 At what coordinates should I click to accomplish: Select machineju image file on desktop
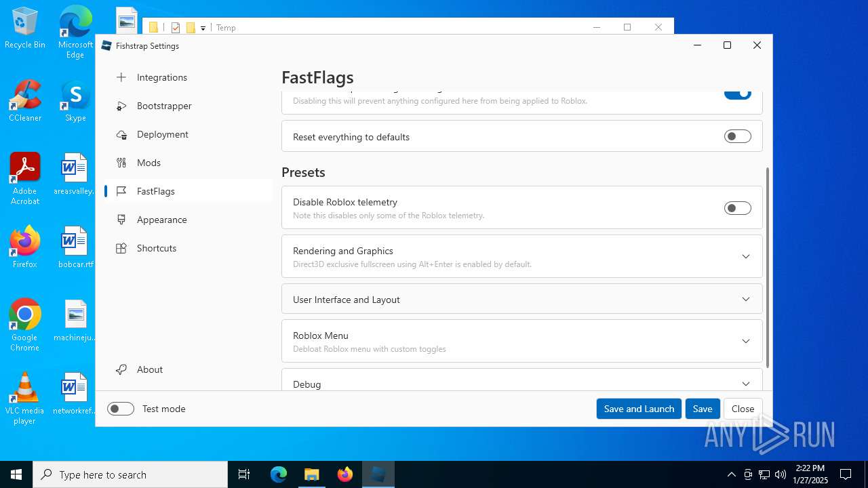[75, 321]
